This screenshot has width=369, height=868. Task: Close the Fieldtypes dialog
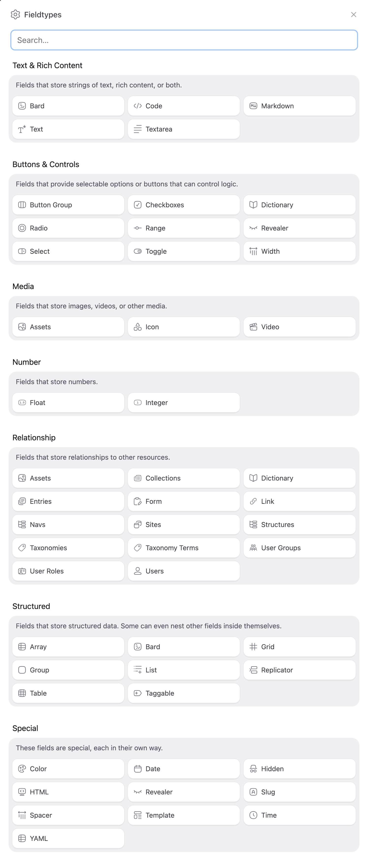(x=354, y=15)
